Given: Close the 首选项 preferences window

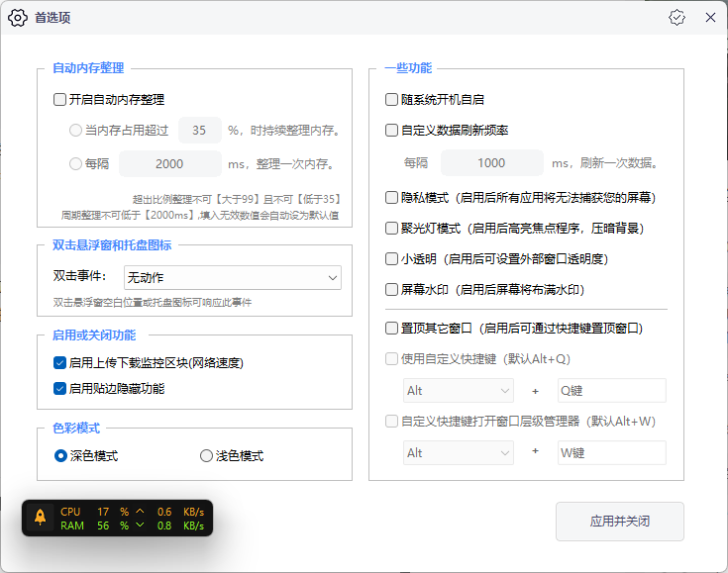Looking at the screenshot, I should 709,18.
